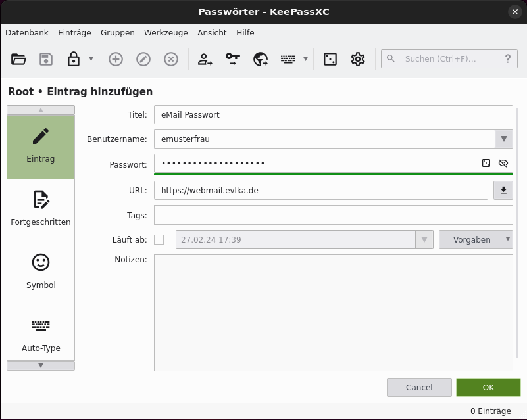Open password generator dice toolbar icon
Viewport: 527px width, 420px height.
[330, 59]
